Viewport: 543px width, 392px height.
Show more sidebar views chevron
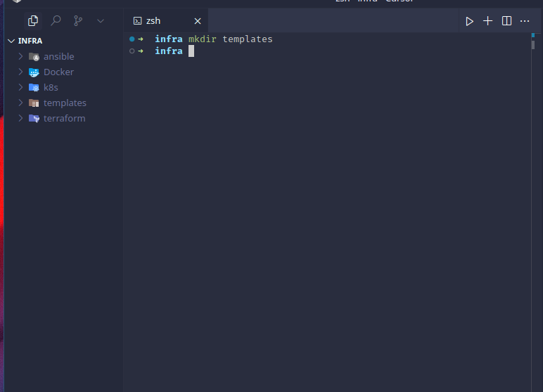pos(101,21)
